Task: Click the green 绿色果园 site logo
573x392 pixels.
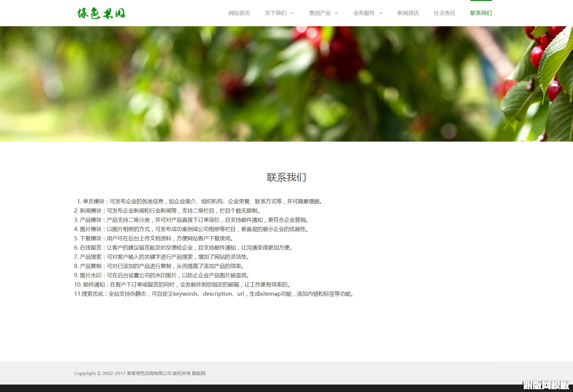Action: click(x=101, y=13)
